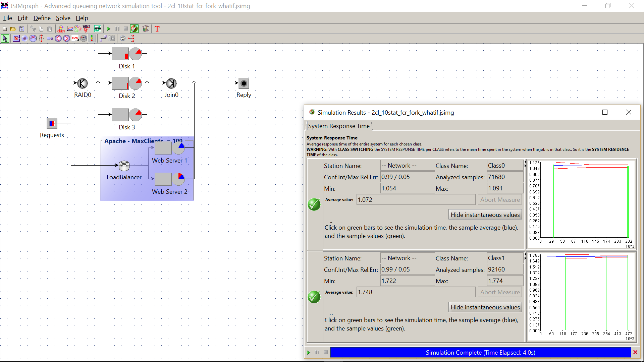Click the simulation Stop button
Screen dimensions: 644x362
point(126,29)
